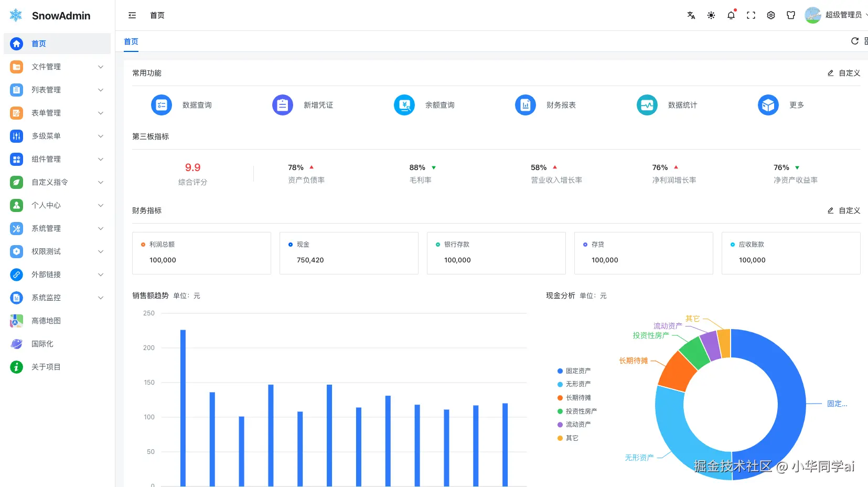The height and width of the screenshot is (487, 868).
Task: Open the skin theme shirt icon
Action: click(791, 15)
